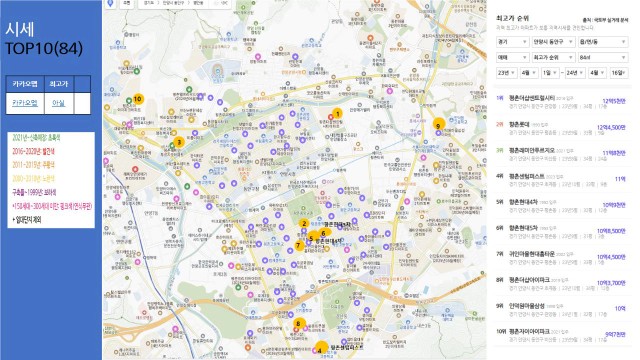The image size is (640, 360).
Task: Click the 임대단지 제외 legend note
Action: 27,220
